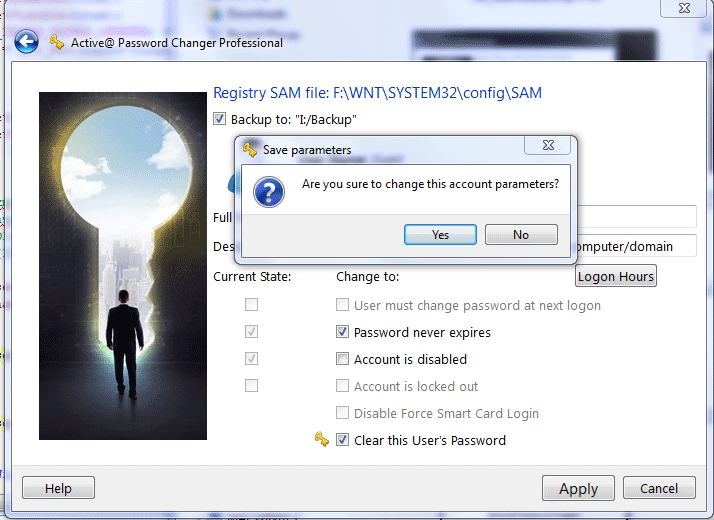714x520 pixels.
Task: Open Help
Action: 58,488
